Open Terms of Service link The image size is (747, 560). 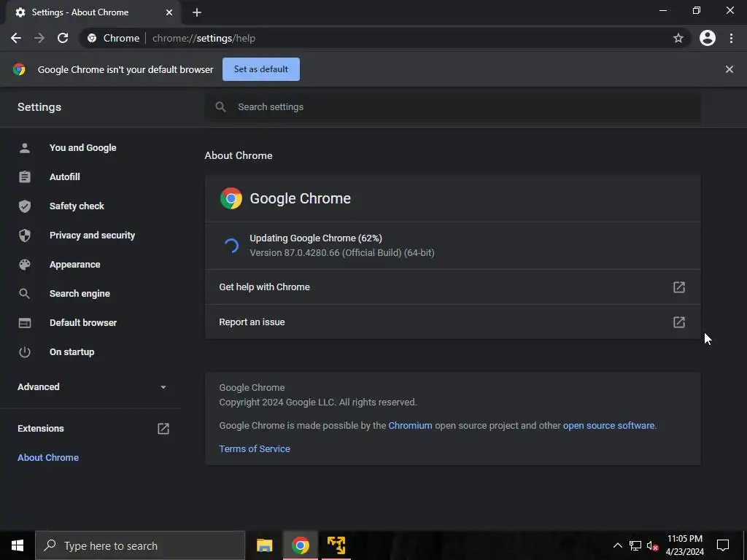click(x=255, y=449)
